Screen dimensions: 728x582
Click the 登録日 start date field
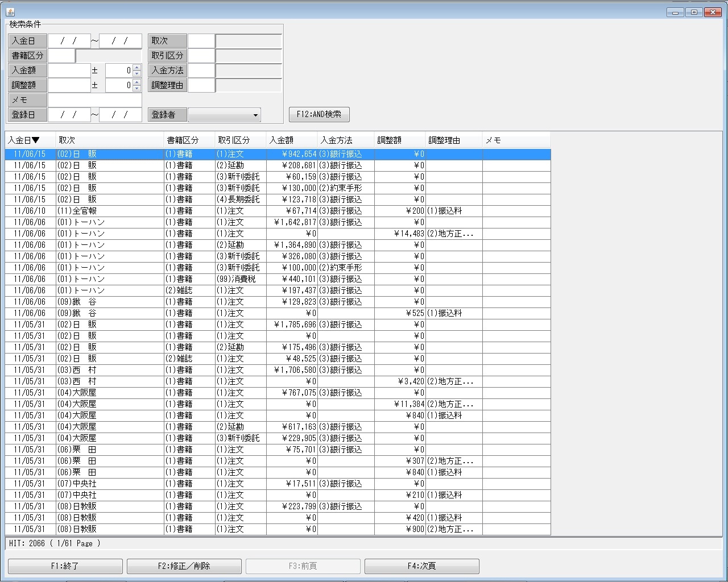point(69,115)
